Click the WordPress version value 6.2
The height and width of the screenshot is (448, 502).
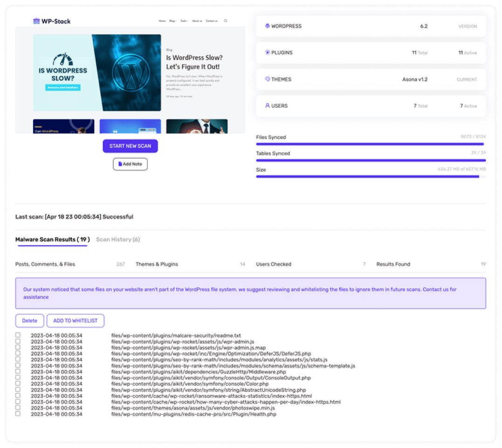click(x=424, y=26)
